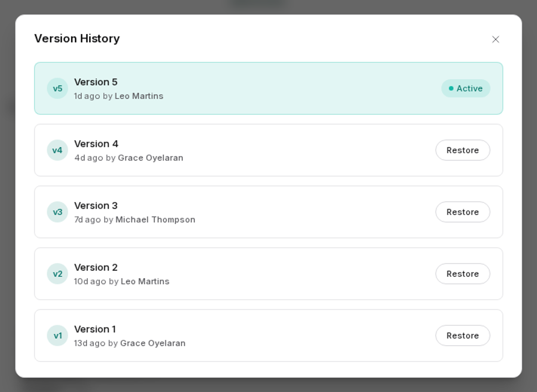Click the v2 version badge
The image size is (537, 392).
pyautogui.click(x=57, y=274)
